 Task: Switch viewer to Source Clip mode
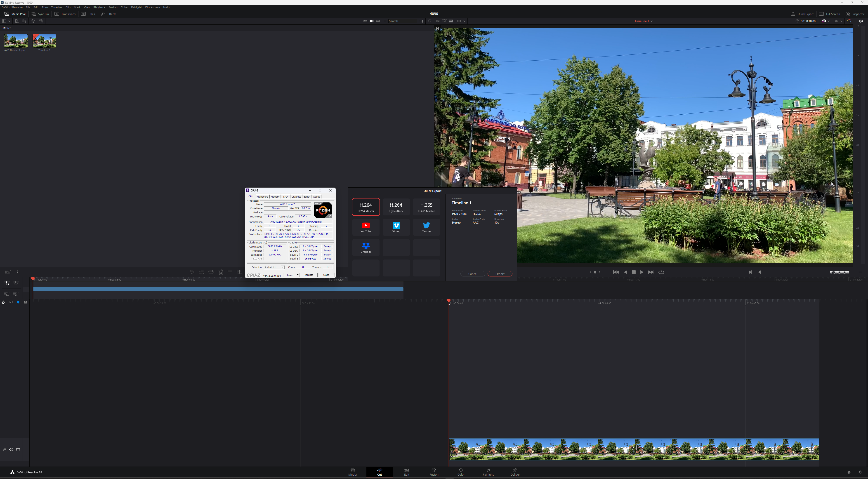(x=438, y=21)
